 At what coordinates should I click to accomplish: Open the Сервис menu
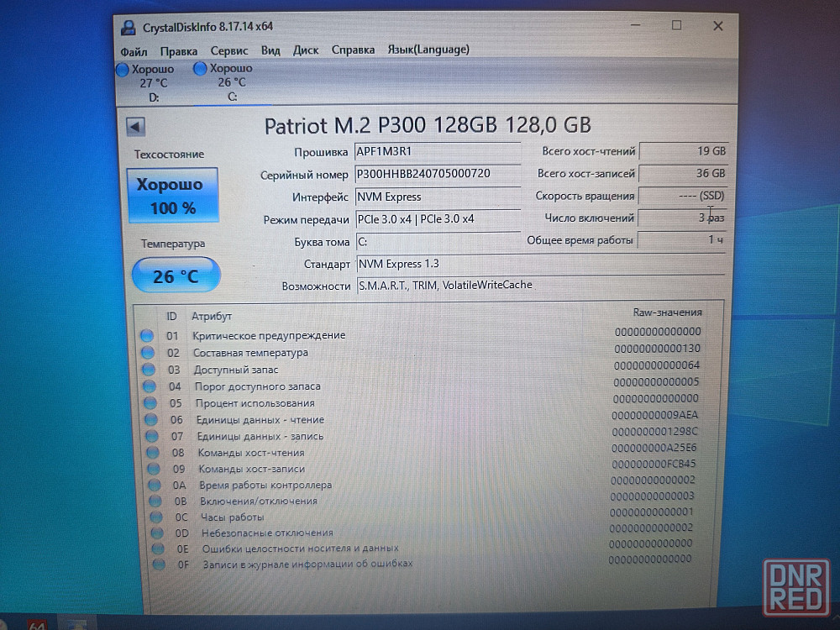pyautogui.click(x=229, y=50)
